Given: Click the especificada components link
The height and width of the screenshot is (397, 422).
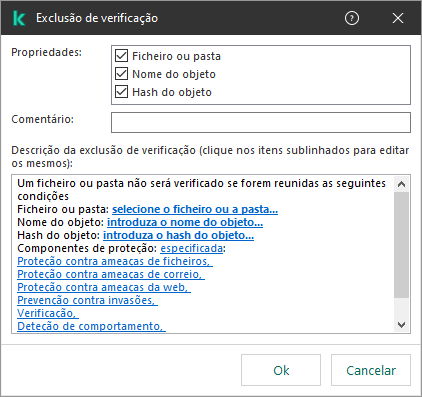Looking at the screenshot, I should click(192, 248).
